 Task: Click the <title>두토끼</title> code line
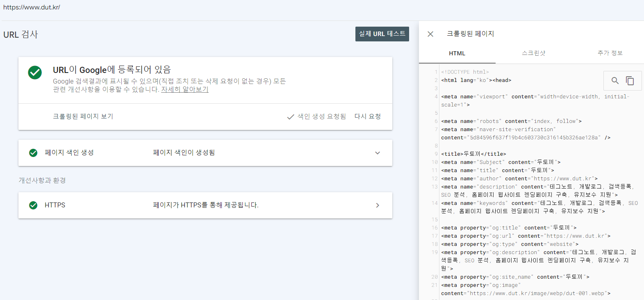pos(473,154)
